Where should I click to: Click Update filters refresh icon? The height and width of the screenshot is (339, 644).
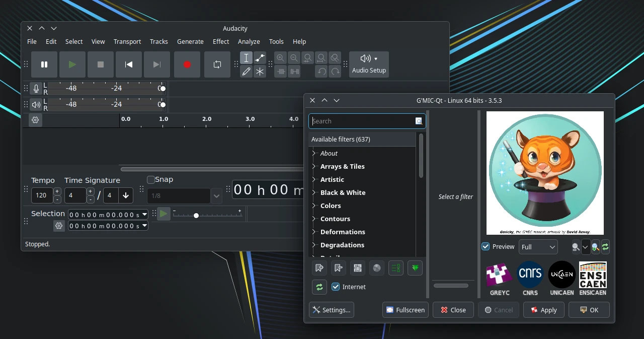pyautogui.click(x=319, y=287)
